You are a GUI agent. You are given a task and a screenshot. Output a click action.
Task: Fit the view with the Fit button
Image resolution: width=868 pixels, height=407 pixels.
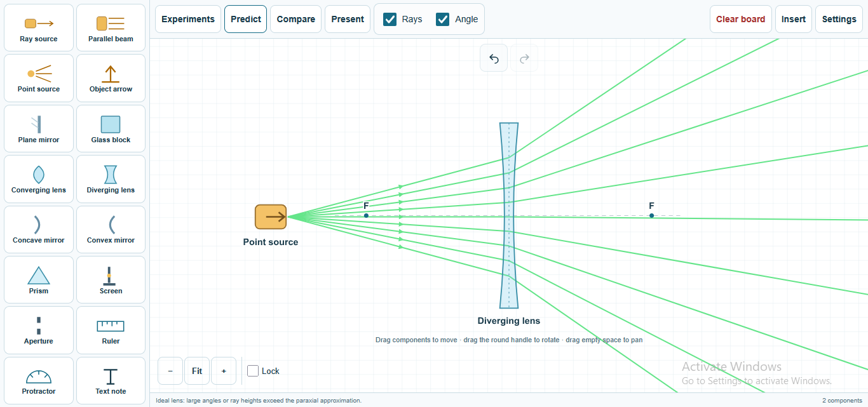197,371
